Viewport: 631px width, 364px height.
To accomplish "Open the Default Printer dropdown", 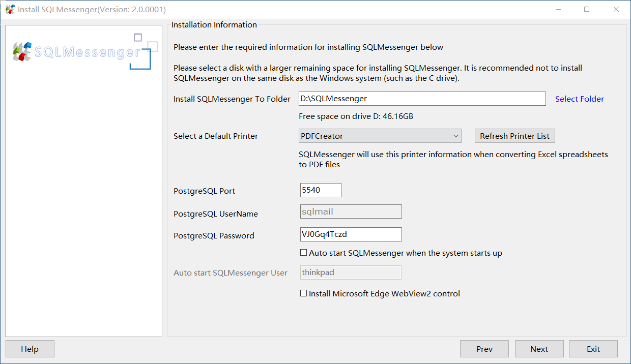I will [380, 136].
